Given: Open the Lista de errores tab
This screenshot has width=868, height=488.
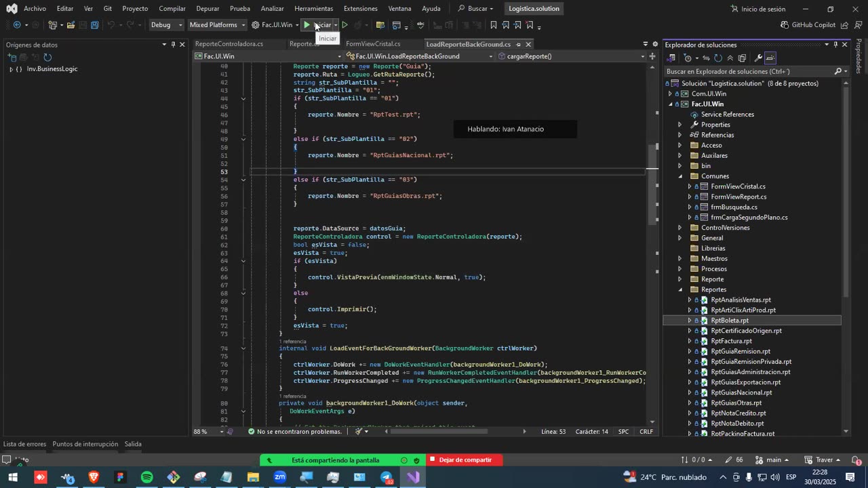Looking at the screenshot, I should pyautogui.click(x=25, y=444).
